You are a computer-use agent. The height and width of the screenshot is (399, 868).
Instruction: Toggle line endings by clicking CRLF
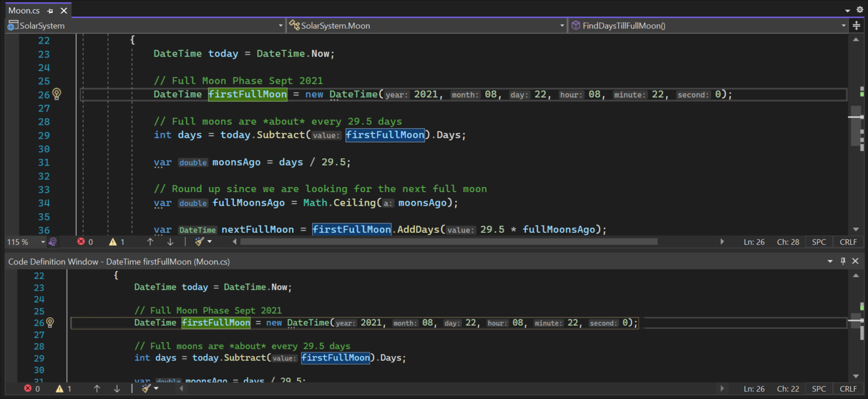848,241
